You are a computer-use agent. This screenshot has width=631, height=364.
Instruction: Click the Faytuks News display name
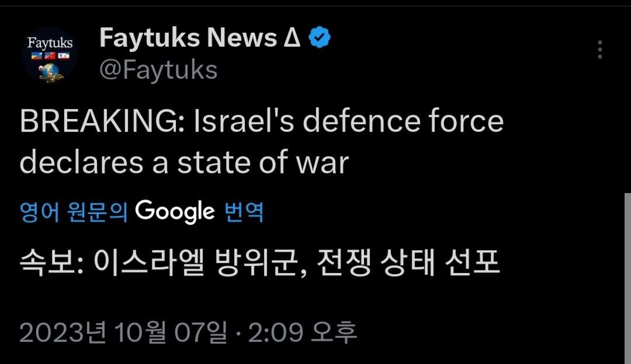point(188,38)
